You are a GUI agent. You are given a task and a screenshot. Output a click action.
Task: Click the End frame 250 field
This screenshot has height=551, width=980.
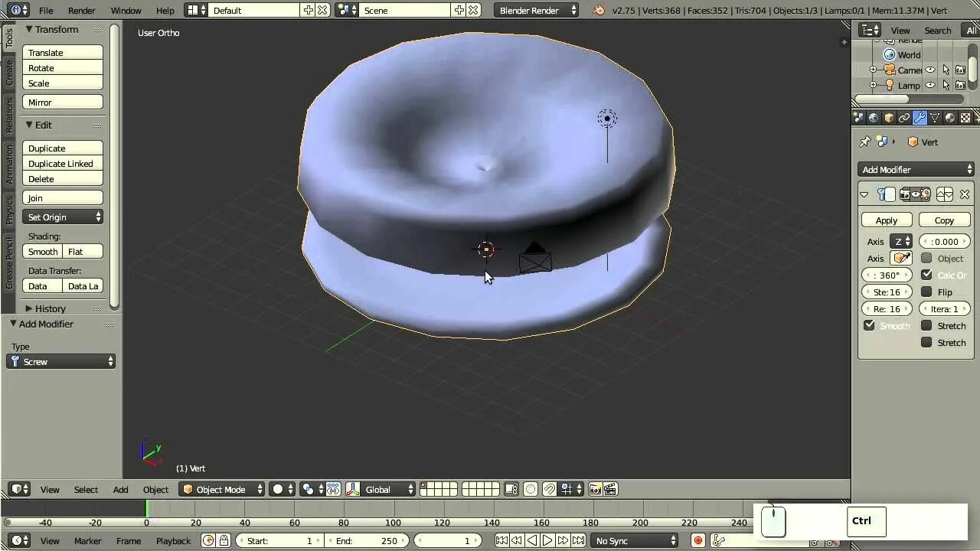(x=367, y=541)
